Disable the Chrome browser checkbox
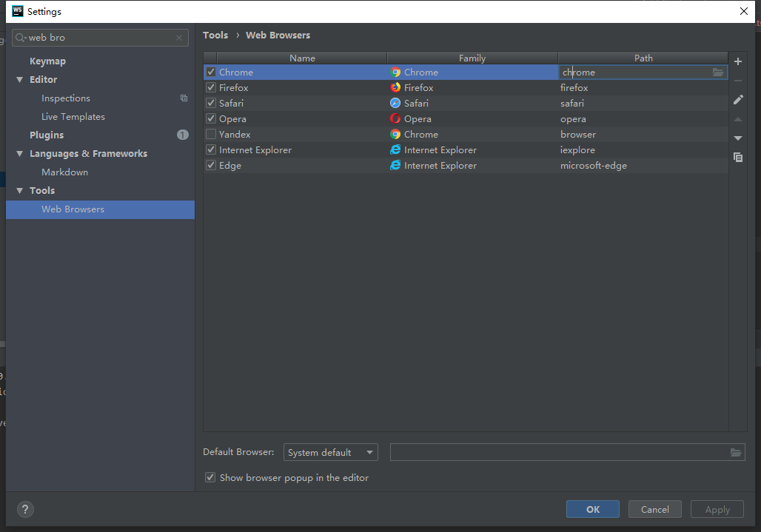Image resolution: width=761 pixels, height=532 pixels. (211, 73)
